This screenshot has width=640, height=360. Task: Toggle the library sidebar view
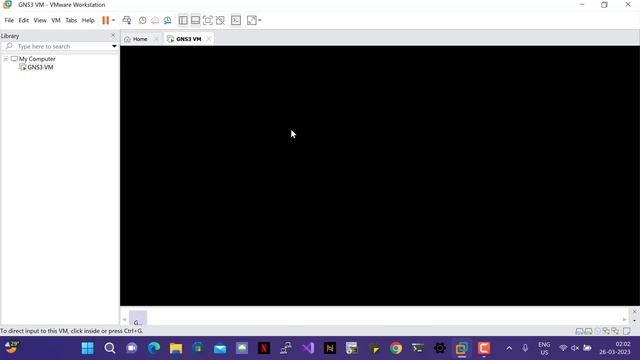pyautogui.click(x=183, y=20)
